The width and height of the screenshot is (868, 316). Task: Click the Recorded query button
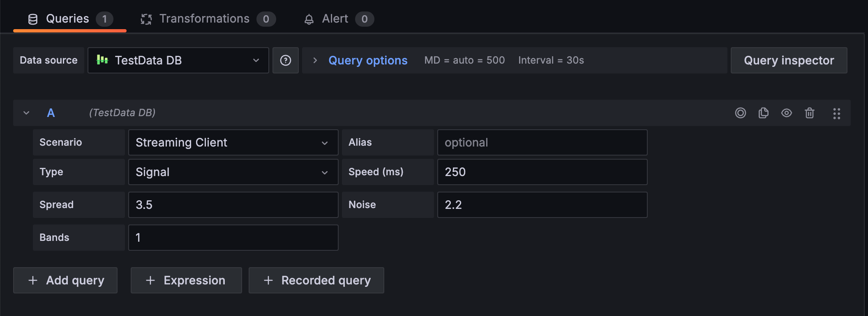[x=316, y=280]
